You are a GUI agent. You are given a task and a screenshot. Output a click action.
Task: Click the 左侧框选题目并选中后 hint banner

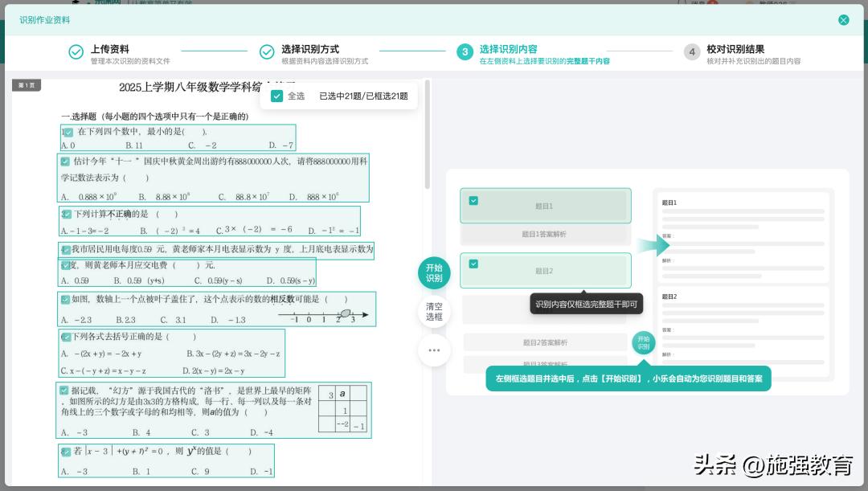pyautogui.click(x=628, y=378)
